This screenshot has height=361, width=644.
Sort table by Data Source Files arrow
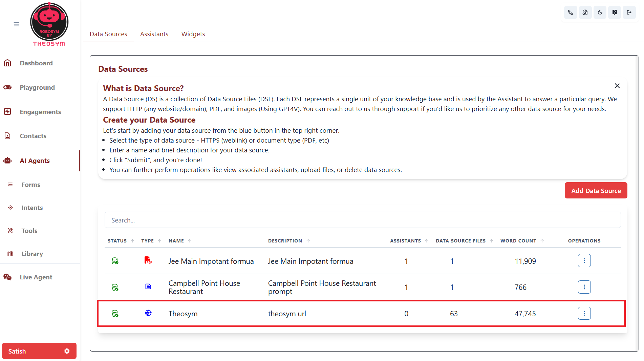[492, 241]
